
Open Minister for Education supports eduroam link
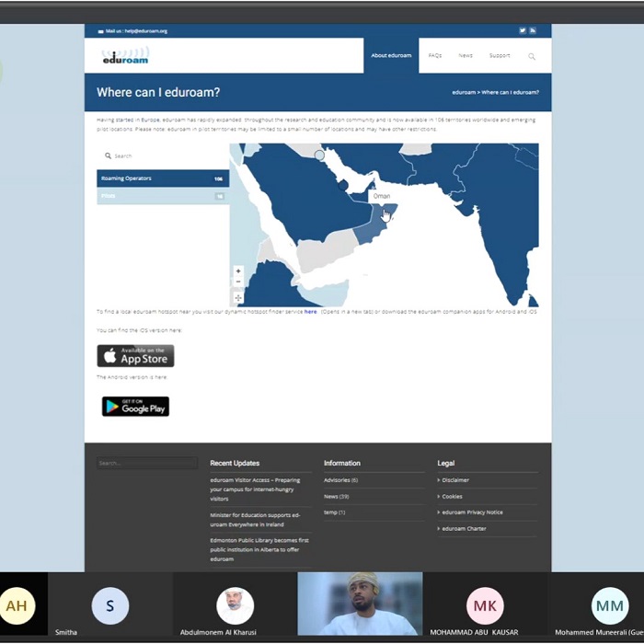pyautogui.click(x=255, y=520)
